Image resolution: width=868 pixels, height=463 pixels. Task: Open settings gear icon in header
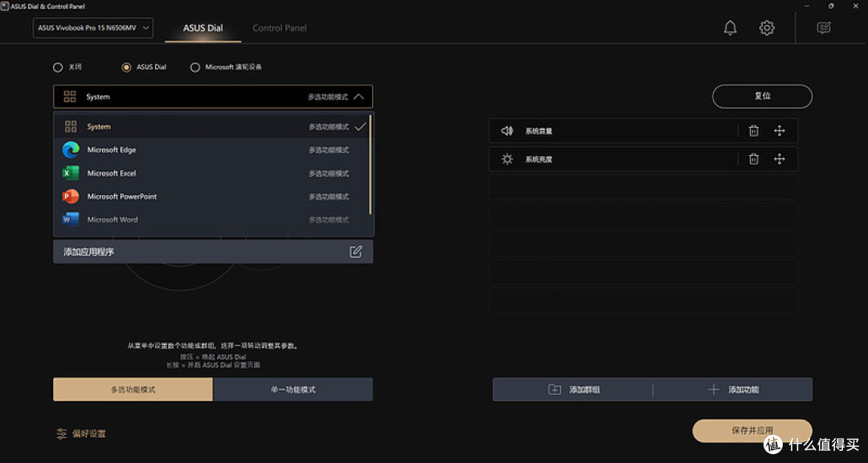coord(767,27)
